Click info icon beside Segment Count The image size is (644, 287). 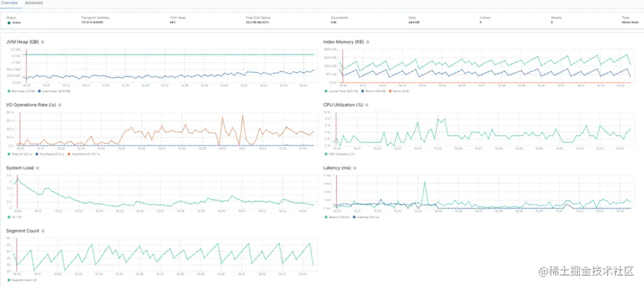click(43, 231)
